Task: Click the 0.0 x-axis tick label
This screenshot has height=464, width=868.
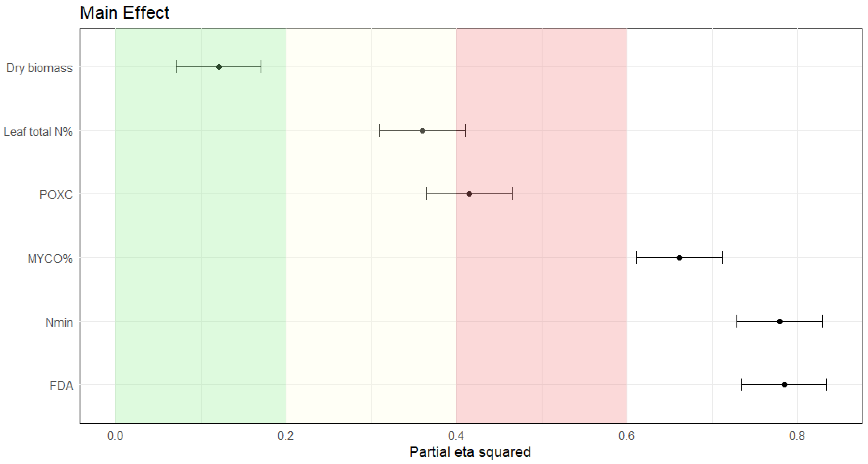Action: (x=115, y=436)
